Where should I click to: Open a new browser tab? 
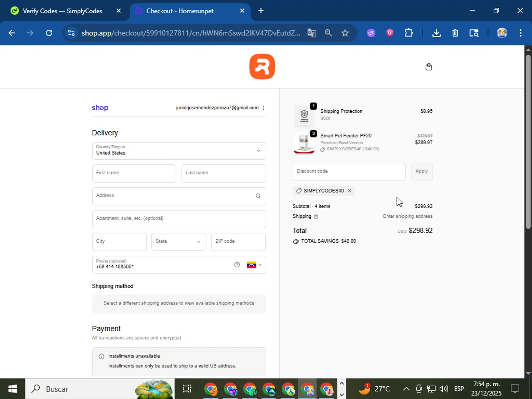[x=261, y=11]
